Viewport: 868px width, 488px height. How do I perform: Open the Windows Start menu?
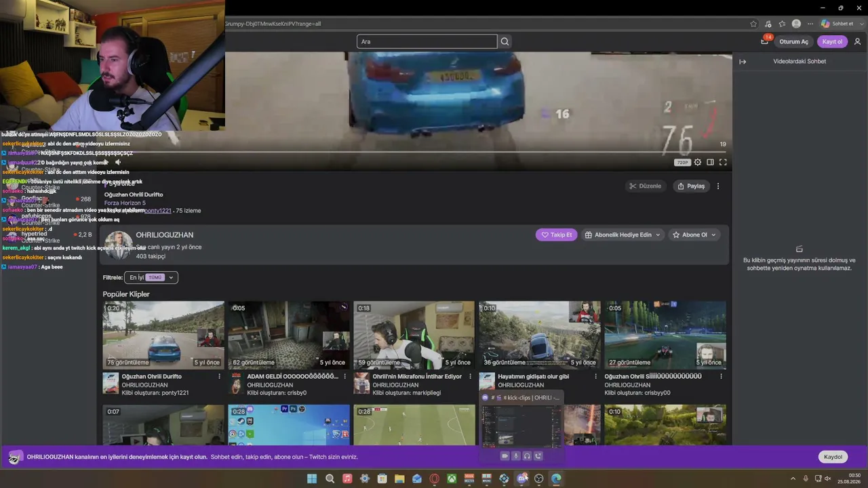312,479
